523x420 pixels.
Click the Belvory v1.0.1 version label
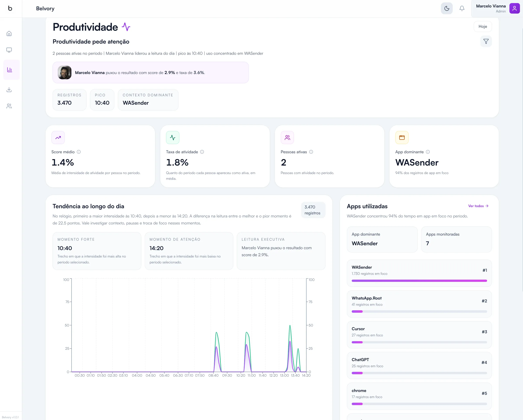[10, 417]
